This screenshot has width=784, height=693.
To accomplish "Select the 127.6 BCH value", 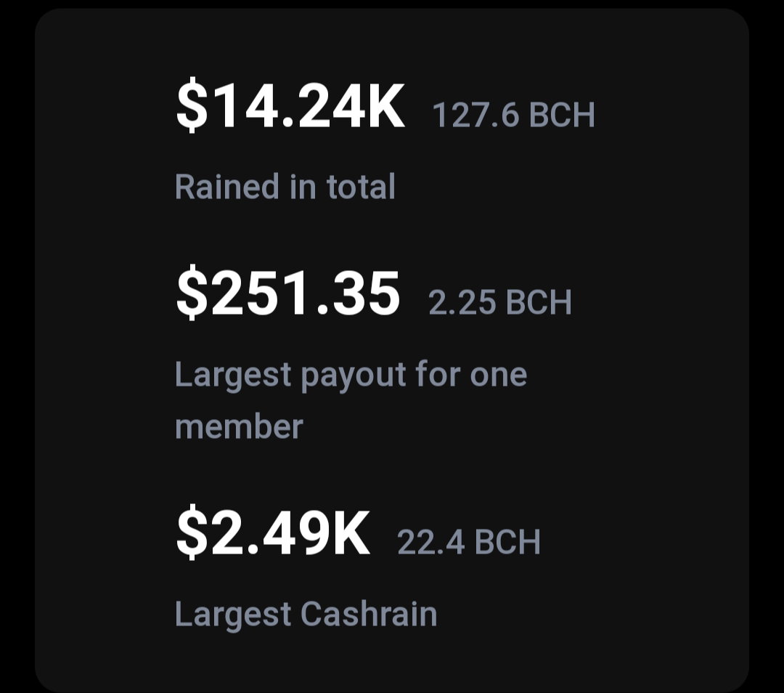I will pos(513,115).
